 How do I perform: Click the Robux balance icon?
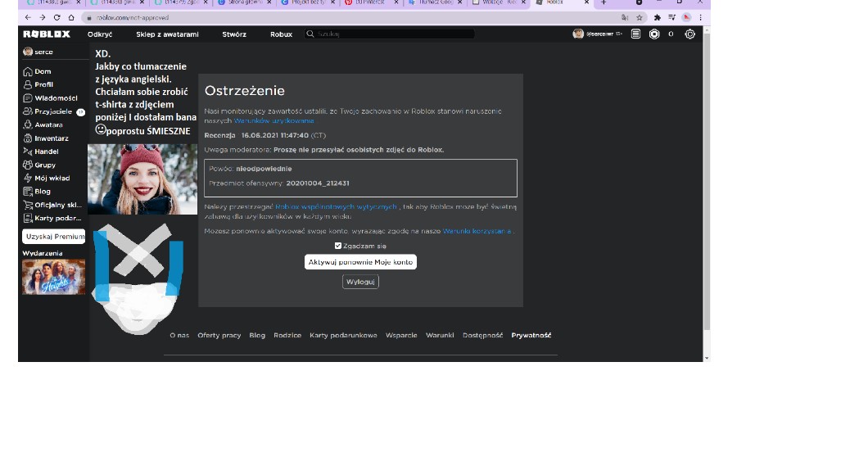point(654,34)
